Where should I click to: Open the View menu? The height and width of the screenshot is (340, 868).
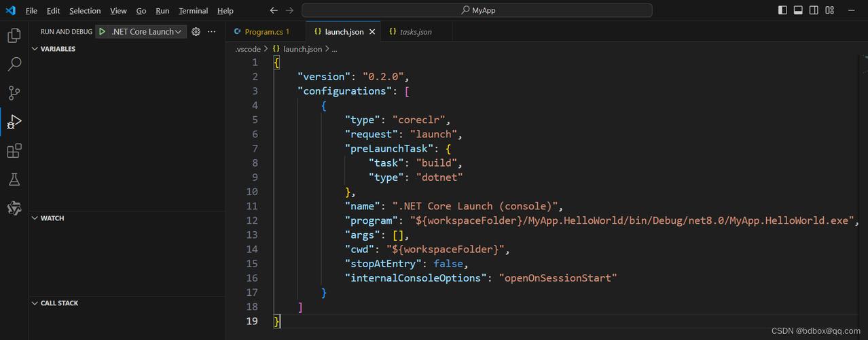[x=118, y=11]
